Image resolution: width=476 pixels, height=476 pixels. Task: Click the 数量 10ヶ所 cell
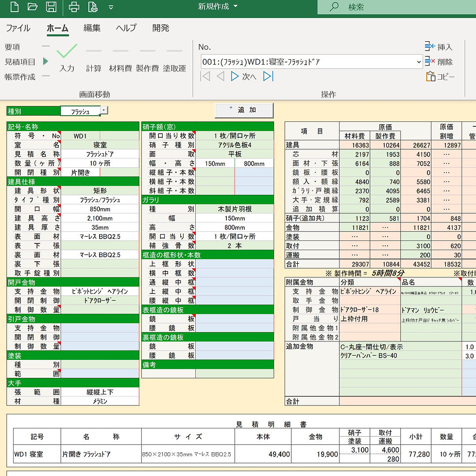coord(100,163)
